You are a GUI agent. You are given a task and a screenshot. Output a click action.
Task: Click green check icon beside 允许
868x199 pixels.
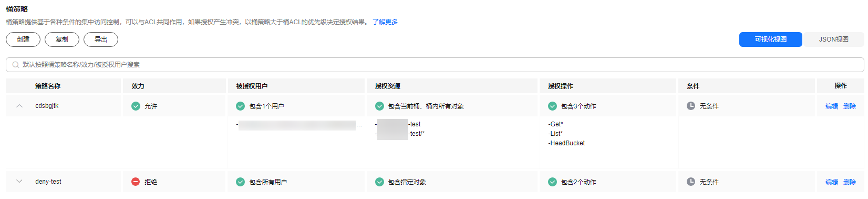click(x=136, y=106)
